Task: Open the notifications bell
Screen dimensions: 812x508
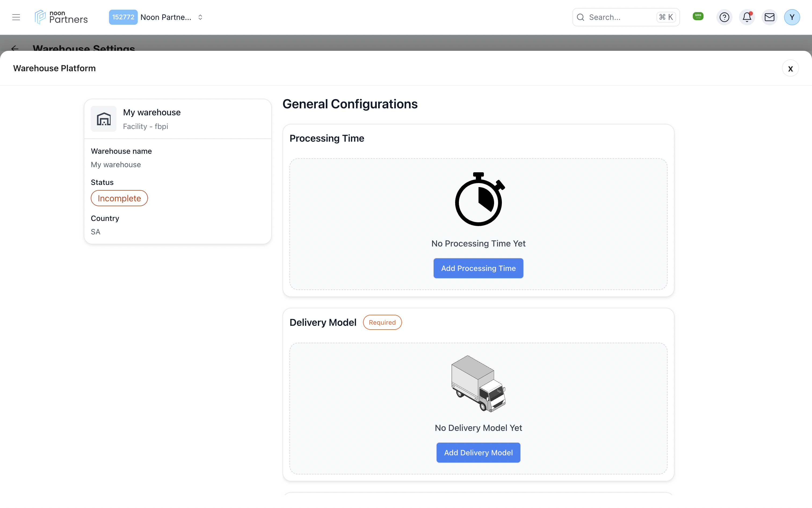Action: click(746, 17)
